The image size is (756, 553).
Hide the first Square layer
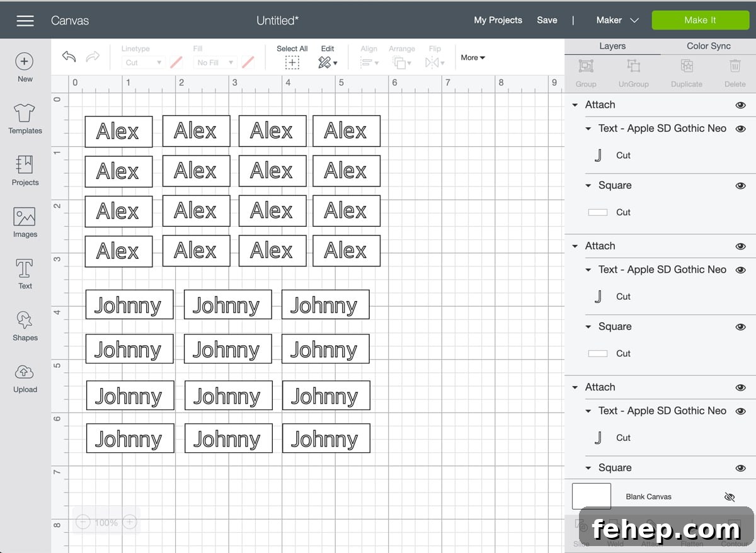pyautogui.click(x=740, y=186)
